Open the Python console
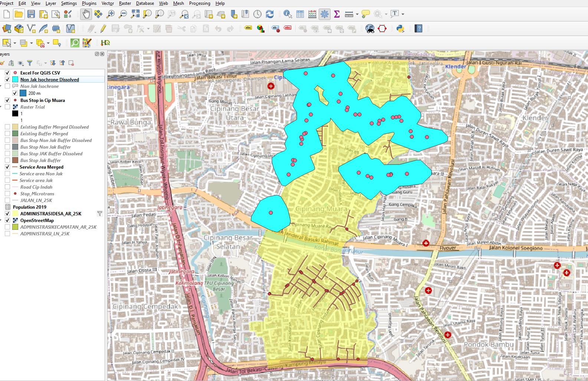 tap(400, 29)
